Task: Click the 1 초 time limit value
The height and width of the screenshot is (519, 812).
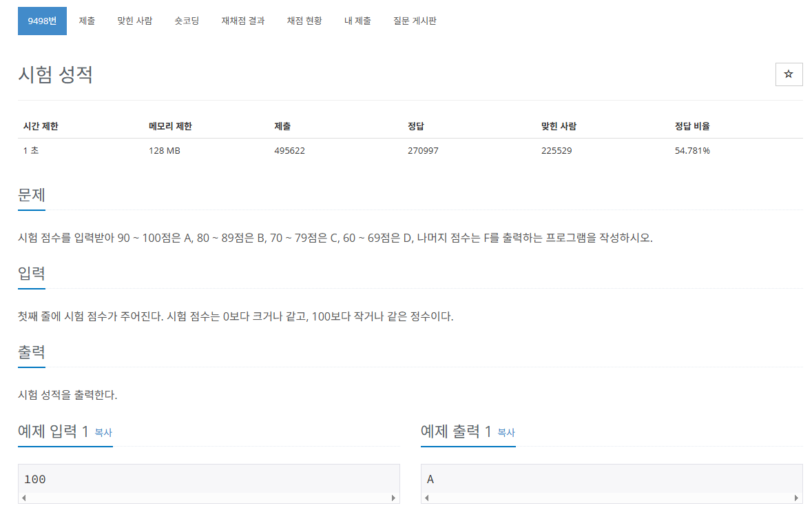Action: pos(31,150)
